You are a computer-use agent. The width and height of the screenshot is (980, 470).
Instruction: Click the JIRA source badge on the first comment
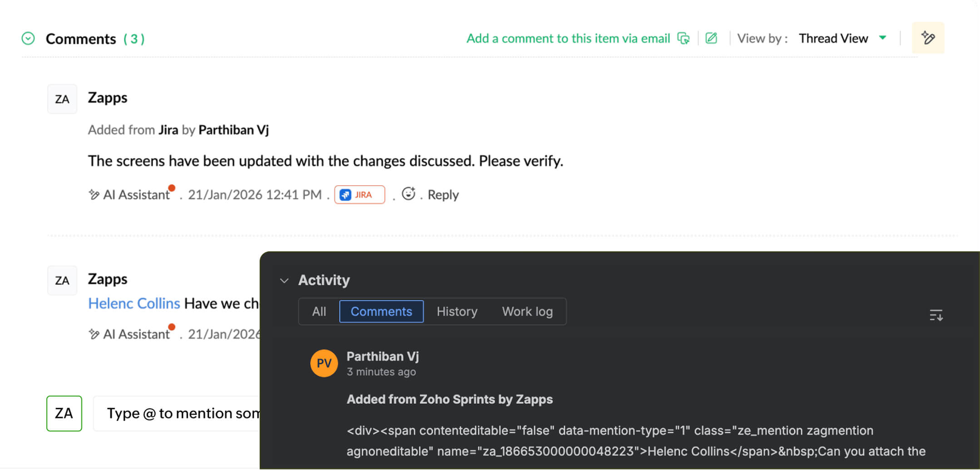click(x=359, y=194)
